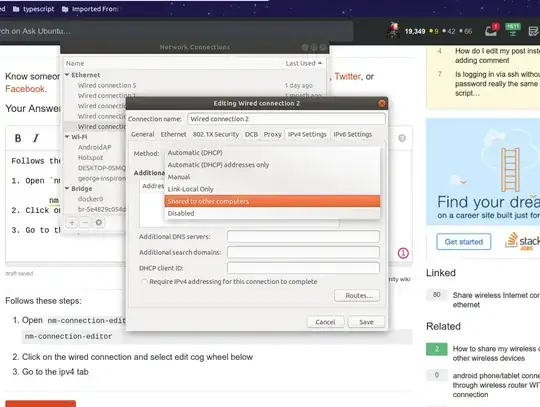540x407 pixels.
Task: Switch to the IPv6 Settings tab
Action: (352, 134)
